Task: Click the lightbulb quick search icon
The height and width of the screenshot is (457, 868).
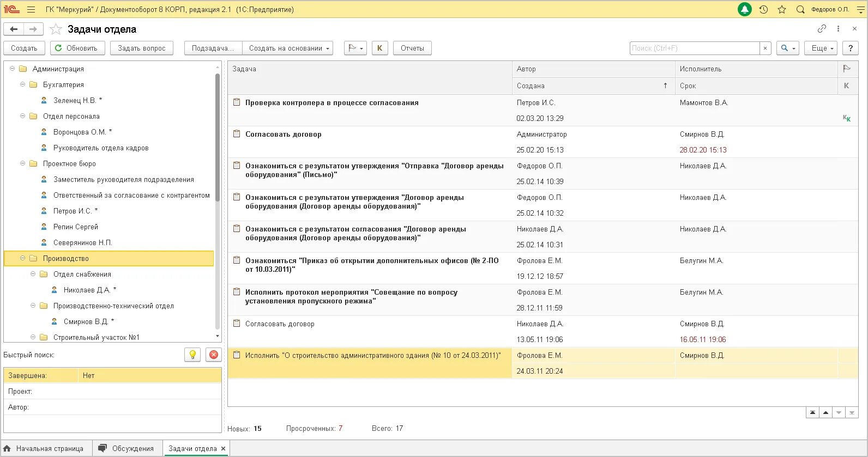Action: [192, 355]
